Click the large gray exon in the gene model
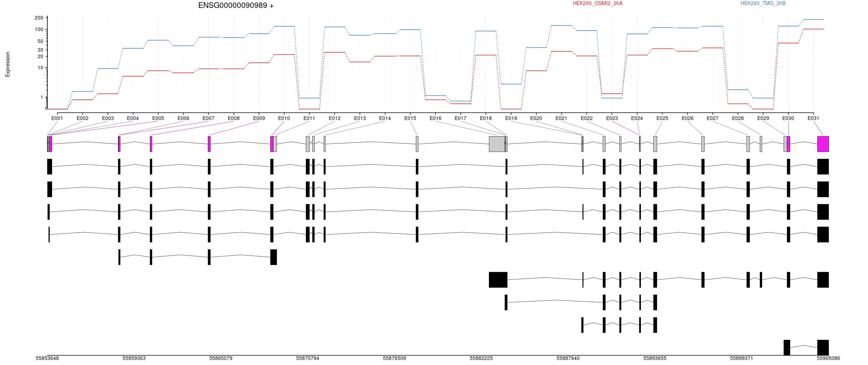The image size is (868, 365). coord(497,144)
